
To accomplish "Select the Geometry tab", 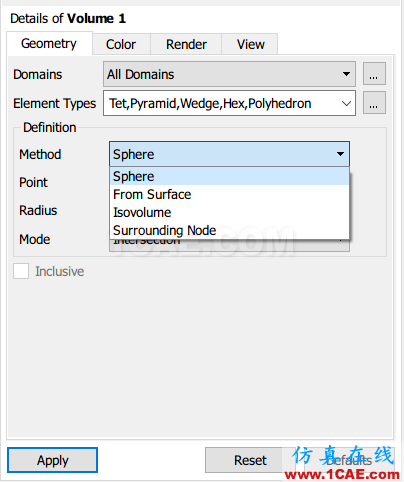I will pyautogui.click(x=49, y=43).
